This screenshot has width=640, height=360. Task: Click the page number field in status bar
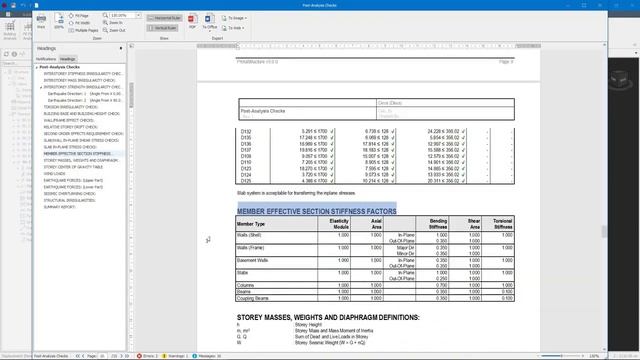point(103,356)
